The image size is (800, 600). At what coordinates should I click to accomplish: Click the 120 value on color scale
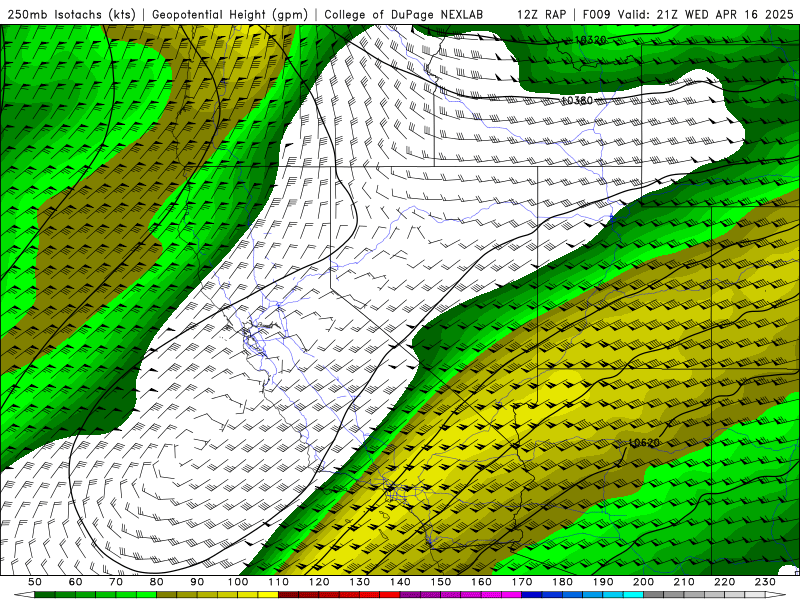[x=319, y=582]
